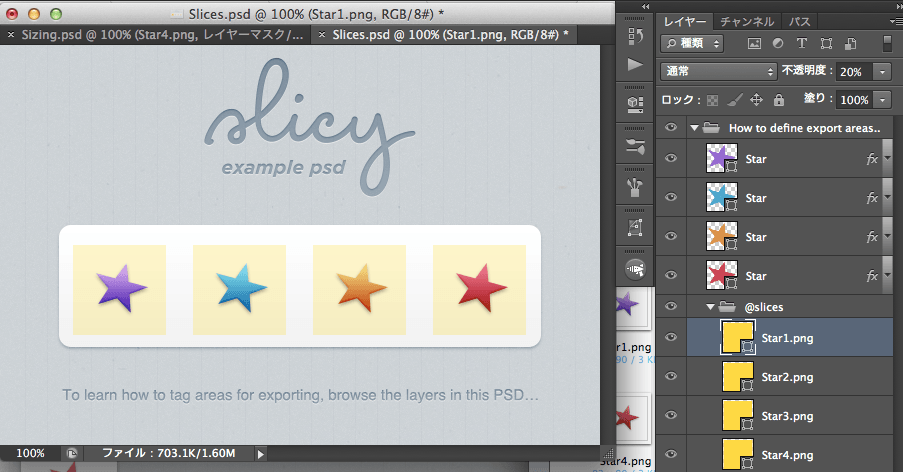Open the History panel icon

(x=634, y=36)
